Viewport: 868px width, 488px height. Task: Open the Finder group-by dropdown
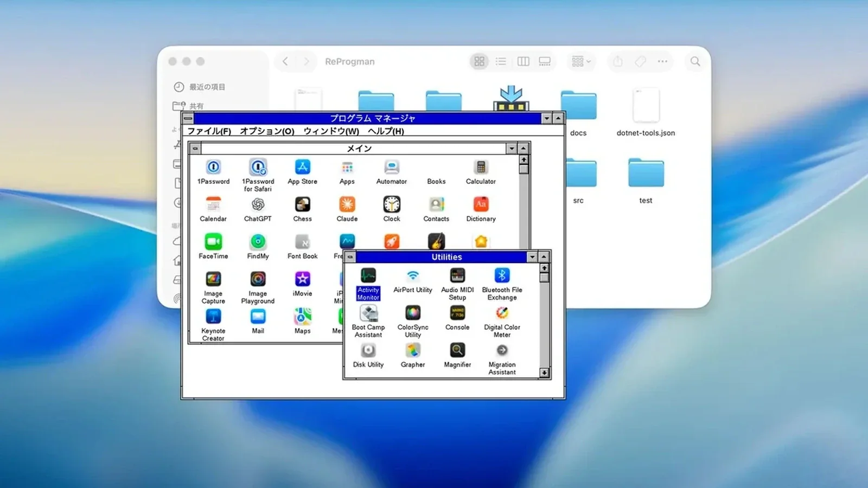[582, 61]
